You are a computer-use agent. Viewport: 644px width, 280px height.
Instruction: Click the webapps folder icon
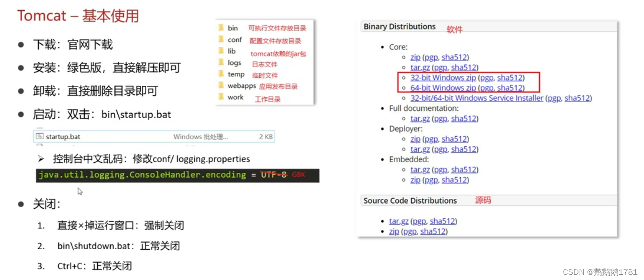pyautogui.click(x=221, y=86)
